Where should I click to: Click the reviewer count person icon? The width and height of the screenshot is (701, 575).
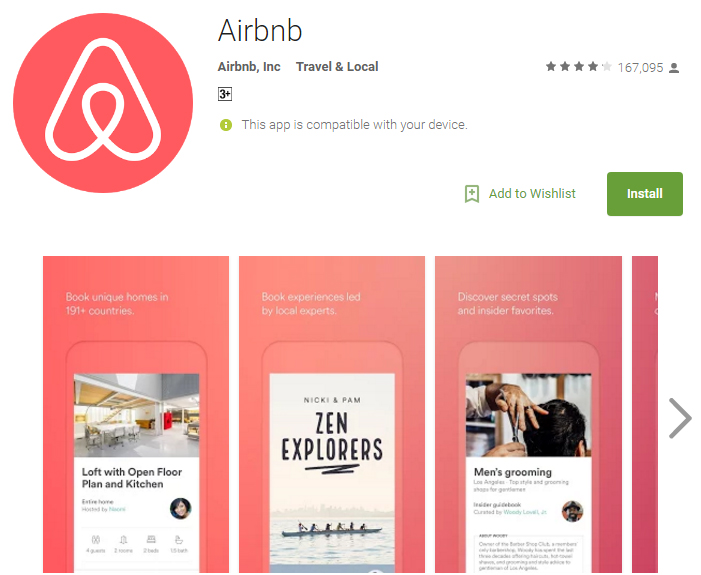[674, 68]
